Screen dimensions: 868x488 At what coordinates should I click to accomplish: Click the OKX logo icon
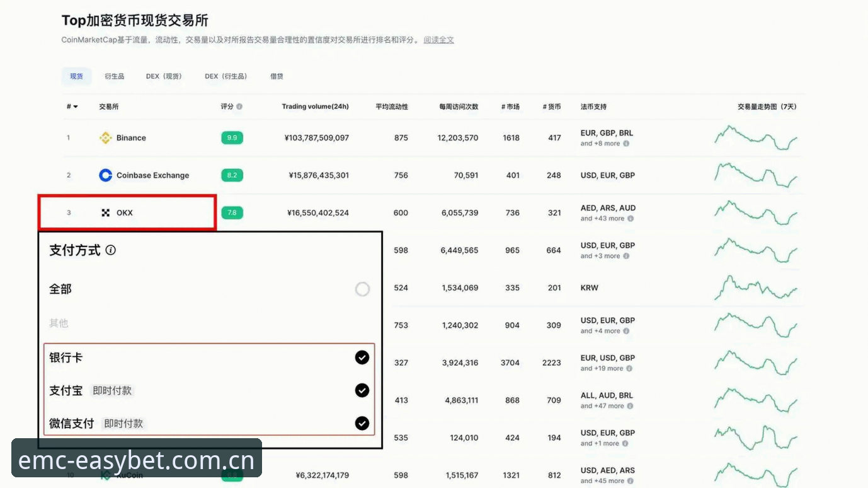106,213
